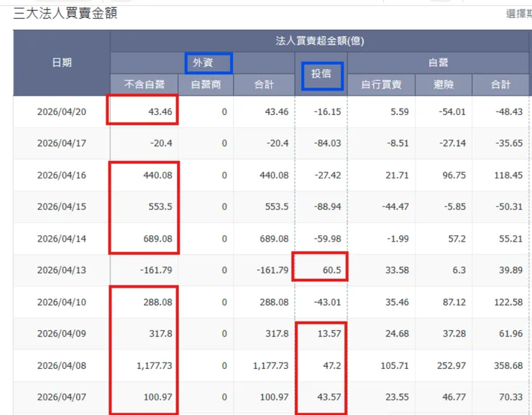This screenshot has height=415, width=532.
Task: Select the 自營商 sub-column header
Action: [x=206, y=84]
